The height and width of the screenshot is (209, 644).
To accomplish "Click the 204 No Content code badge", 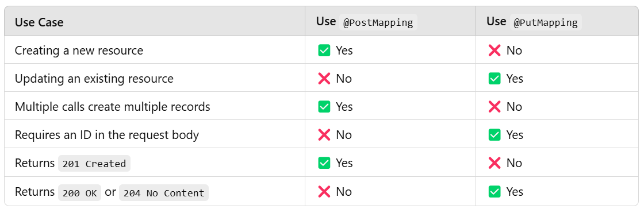I will pyautogui.click(x=164, y=192).
